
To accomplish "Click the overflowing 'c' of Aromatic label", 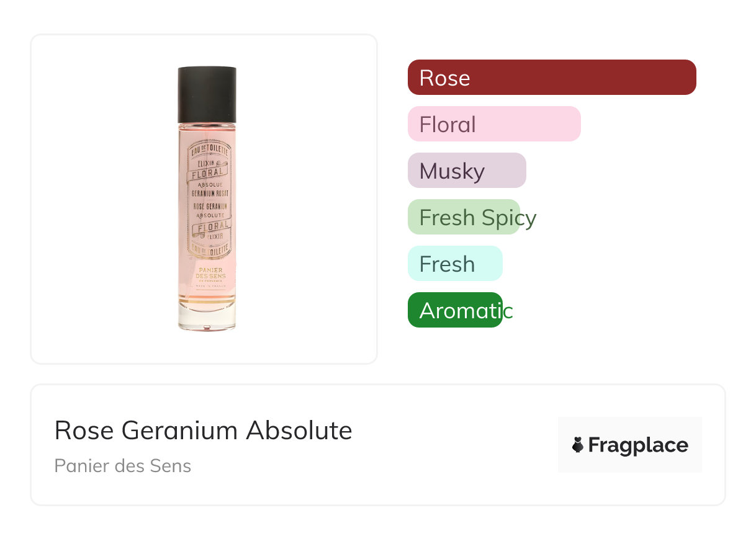I will [508, 311].
